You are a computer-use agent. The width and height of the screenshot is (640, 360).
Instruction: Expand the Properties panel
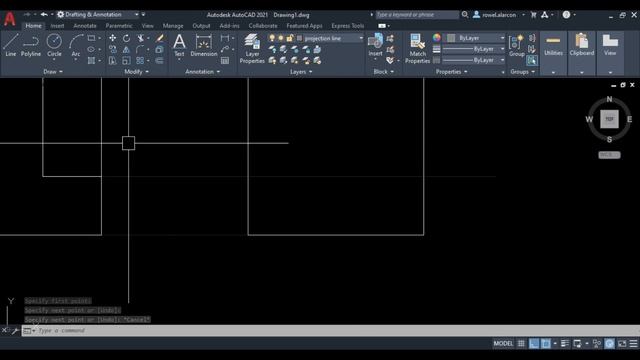[451, 71]
